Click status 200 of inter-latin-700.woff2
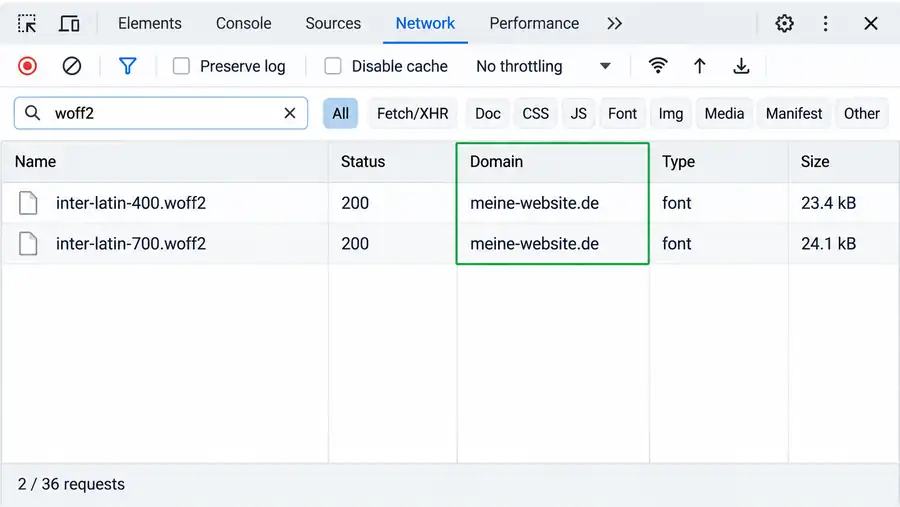The height and width of the screenshot is (507, 900). tap(355, 243)
